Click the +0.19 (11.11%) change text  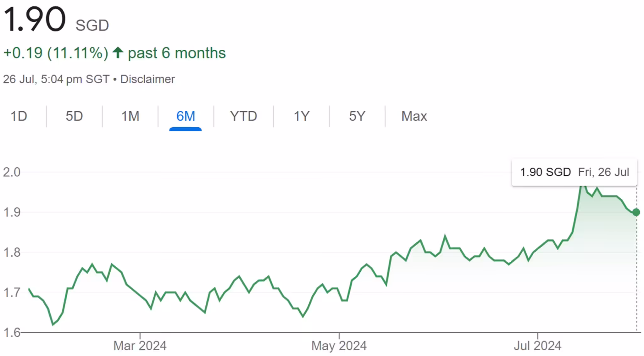[56, 53]
